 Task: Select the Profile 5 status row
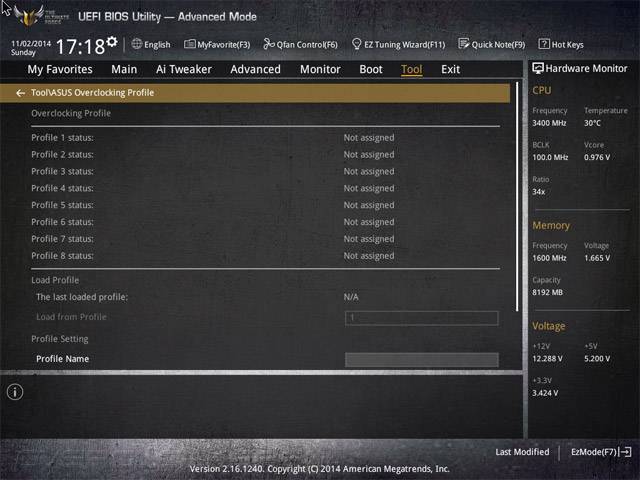[265, 205]
